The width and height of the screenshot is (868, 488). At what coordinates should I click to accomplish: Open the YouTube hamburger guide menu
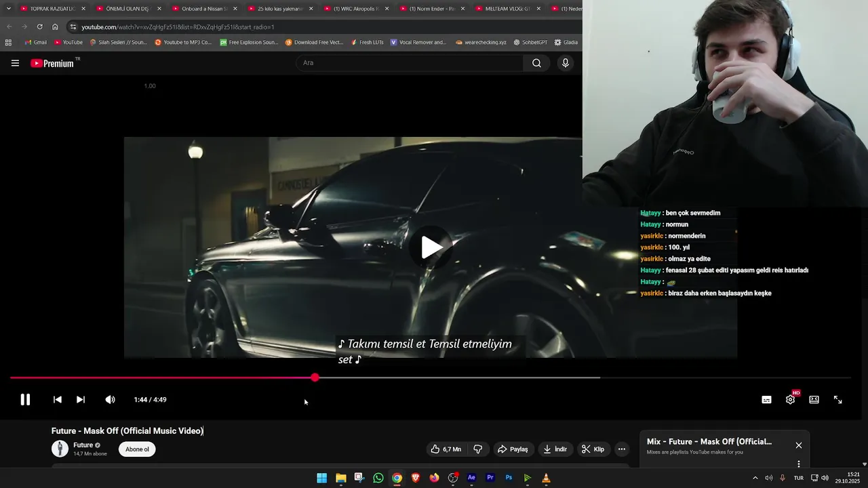pyautogui.click(x=15, y=63)
